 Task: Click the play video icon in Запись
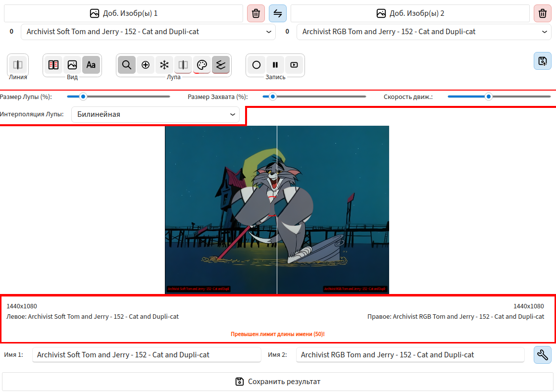pyautogui.click(x=294, y=65)
